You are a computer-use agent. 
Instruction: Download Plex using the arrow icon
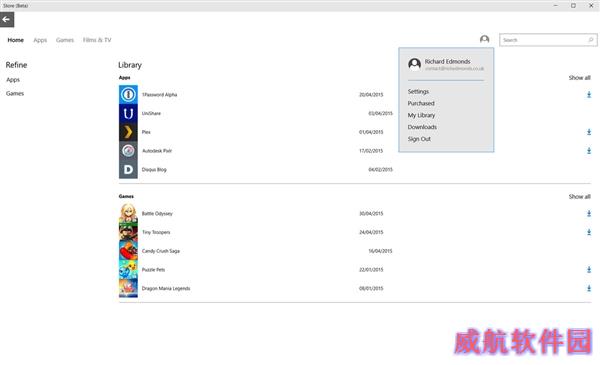click(589, 132)
